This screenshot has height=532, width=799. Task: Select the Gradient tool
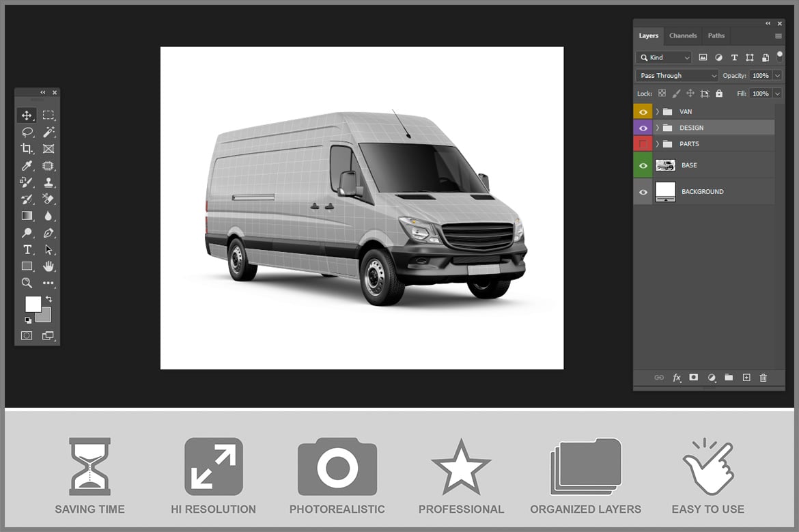pos(27,216)
